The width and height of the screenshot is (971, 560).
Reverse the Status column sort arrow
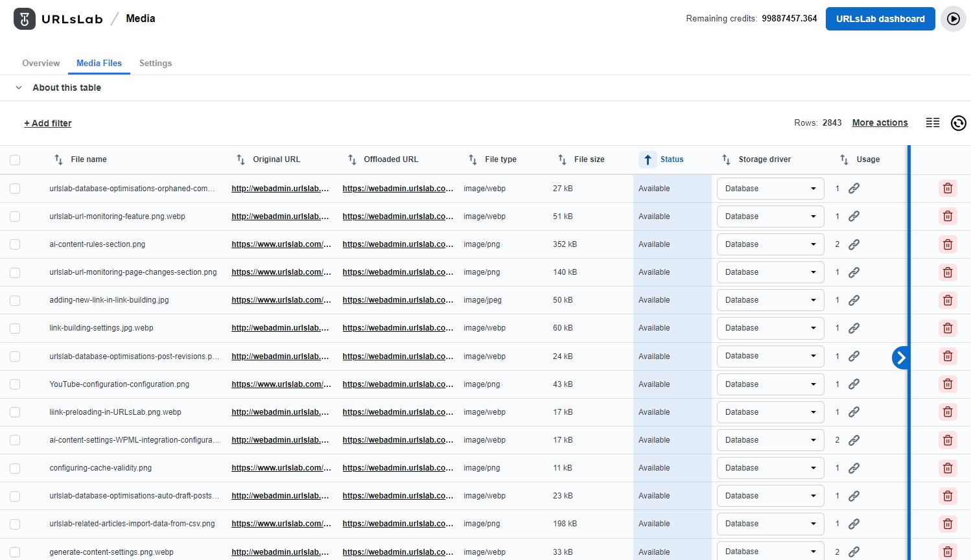click(x=648, y=159)
